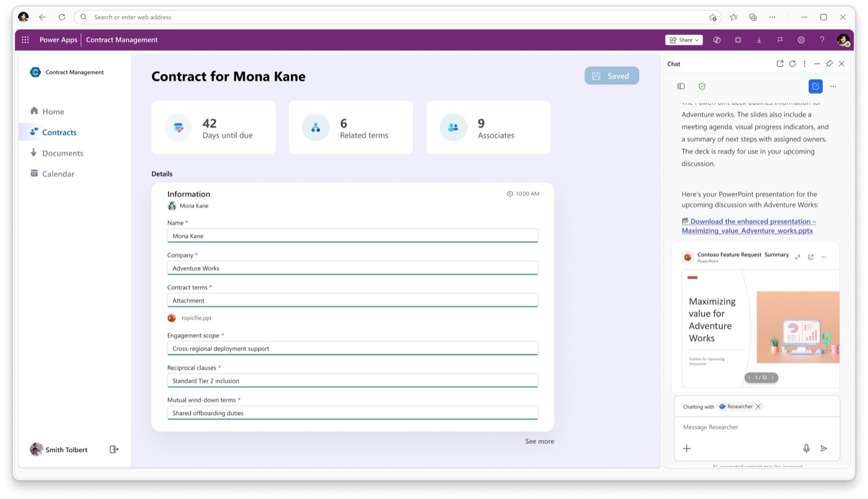Screen dimensions: 868x499
Task: Open the browser Settings and more menu
Action: 772,17
